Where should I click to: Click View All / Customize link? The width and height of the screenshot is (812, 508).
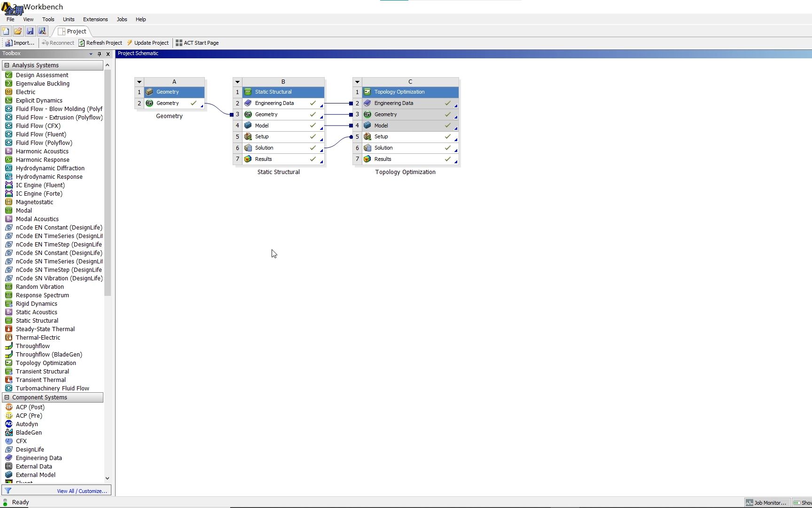click(x=82, y=491)
